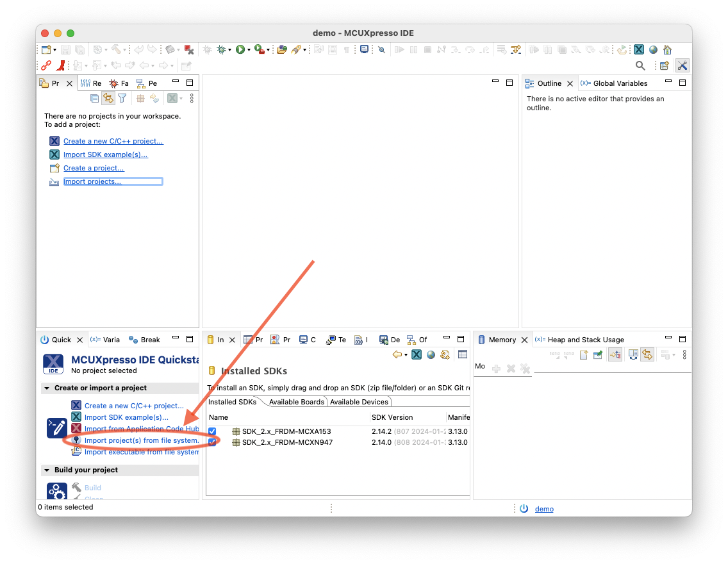
Task: Click the New wizard toolbar icon
Action: 46,49
